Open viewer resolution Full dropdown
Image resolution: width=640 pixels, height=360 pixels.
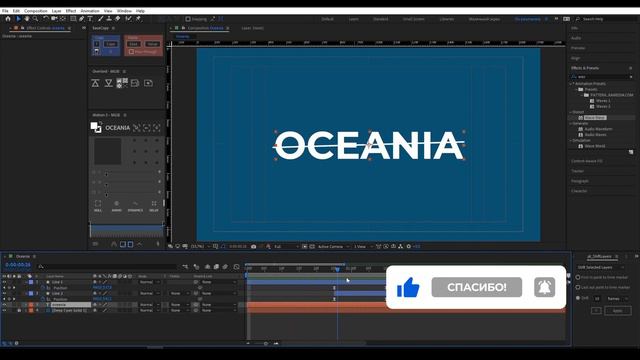[x=286, y=247]
